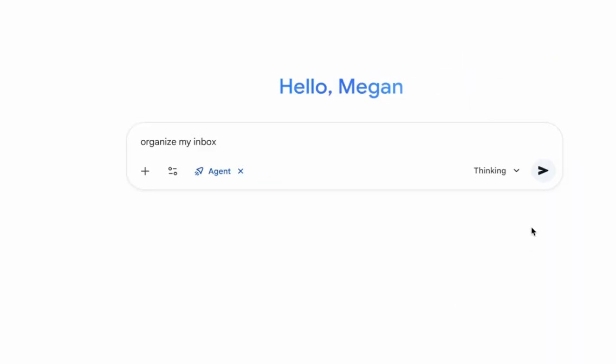Click the "Hello, Megan" greeting heading
The image size is (616, 364).
(x=341, y=87)
